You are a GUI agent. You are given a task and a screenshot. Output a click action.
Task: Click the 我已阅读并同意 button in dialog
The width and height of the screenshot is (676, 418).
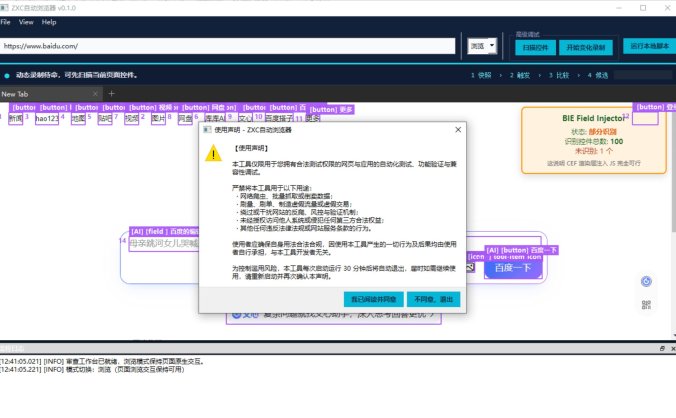coord(373,299)
